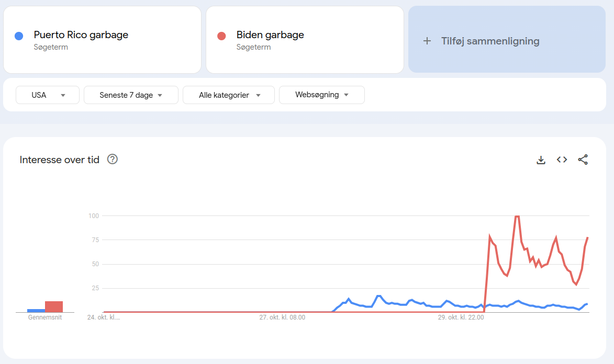614x364 pixels.
Task: Open the Websøgning search type dropdown
Action: point(322,95)
